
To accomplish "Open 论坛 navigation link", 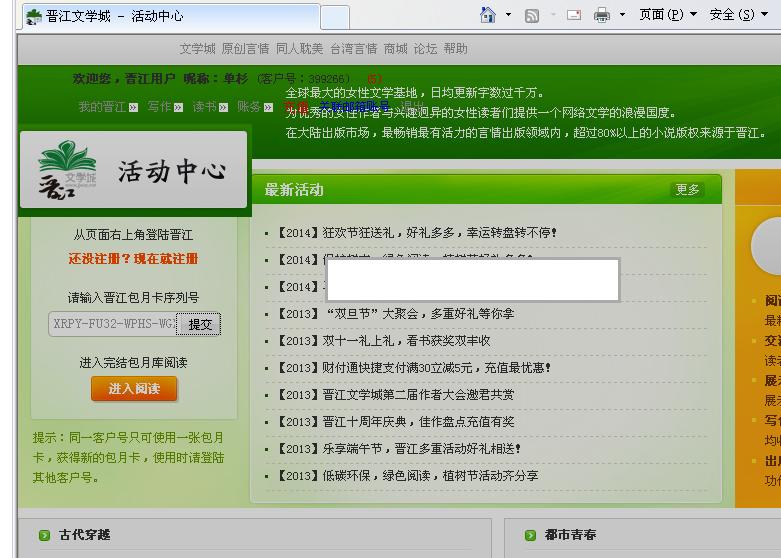I will point(425,49).
